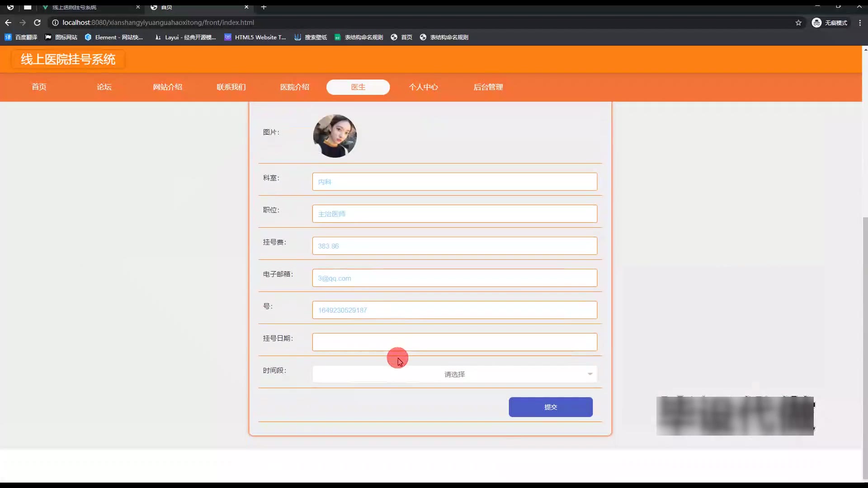Image resolution: width=868 pixels, height=488 pixels.
Task: Close the 线上医院挂号系统 browser tab
Action: 138,7
